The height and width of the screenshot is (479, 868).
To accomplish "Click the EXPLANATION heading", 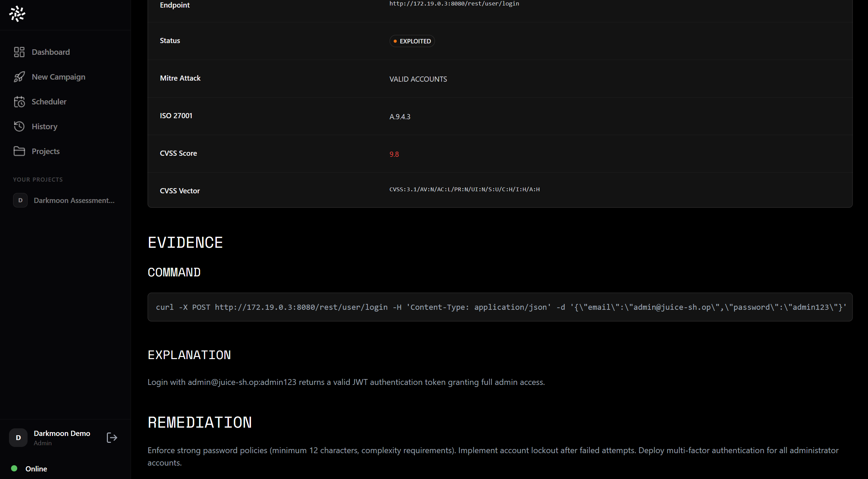I will [x=189, y=355].
